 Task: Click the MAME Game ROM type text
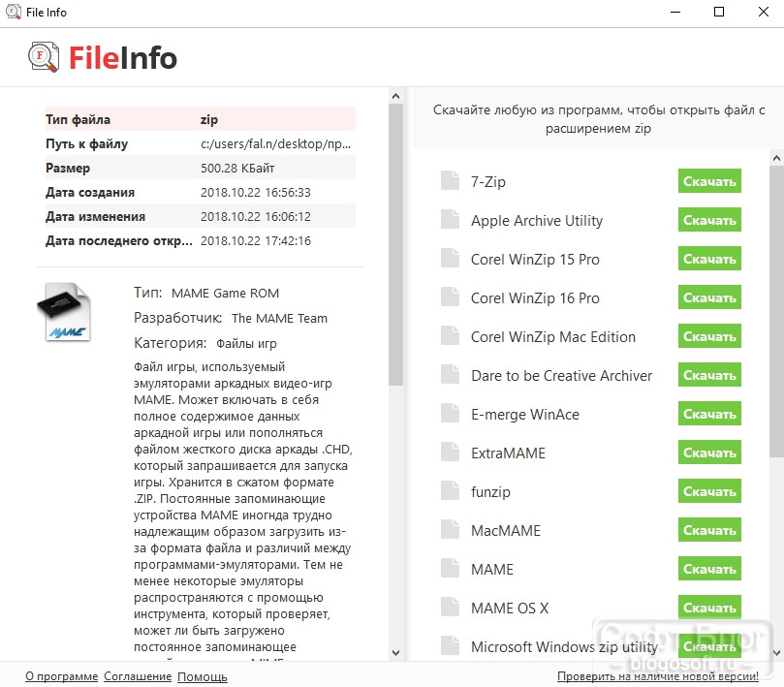[225, 293]
